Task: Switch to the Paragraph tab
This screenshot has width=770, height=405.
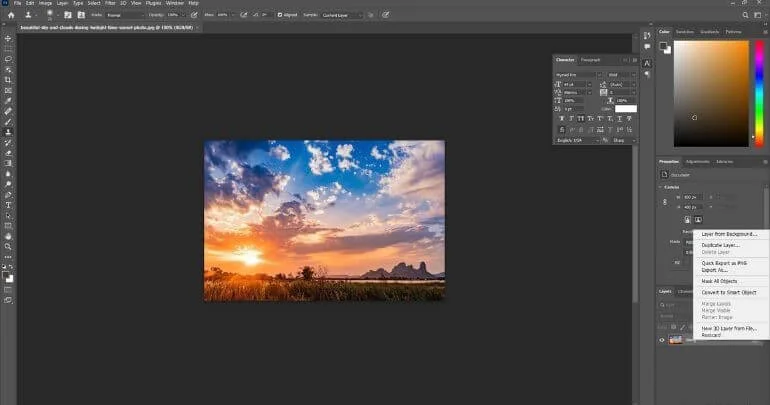Action: click(x=590, y=60)
